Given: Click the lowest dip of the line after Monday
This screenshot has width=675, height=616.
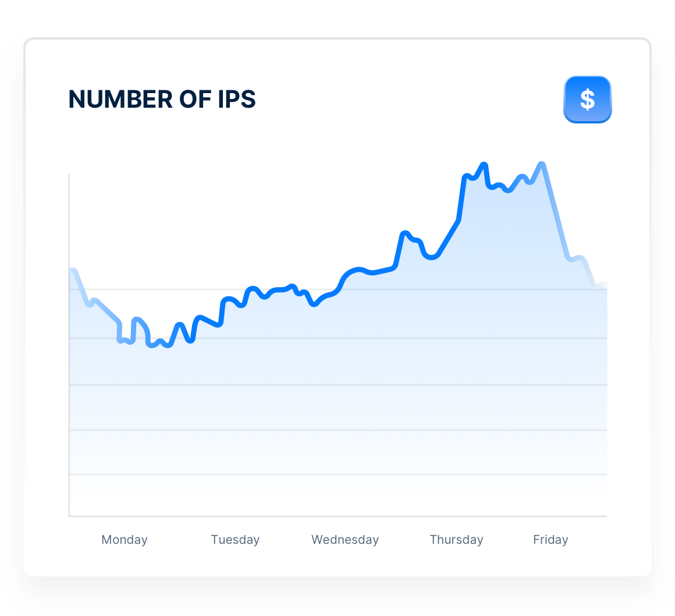Looking at the screenshot, I should click(151, 345).
